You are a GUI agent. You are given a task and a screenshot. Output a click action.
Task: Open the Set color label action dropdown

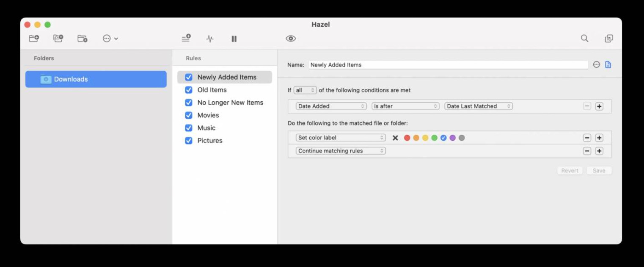(341, 138)
